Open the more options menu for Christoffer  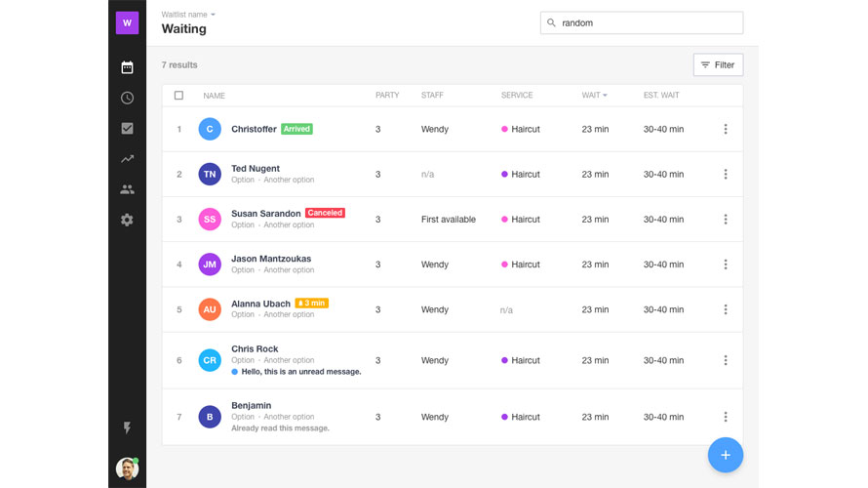725,129
